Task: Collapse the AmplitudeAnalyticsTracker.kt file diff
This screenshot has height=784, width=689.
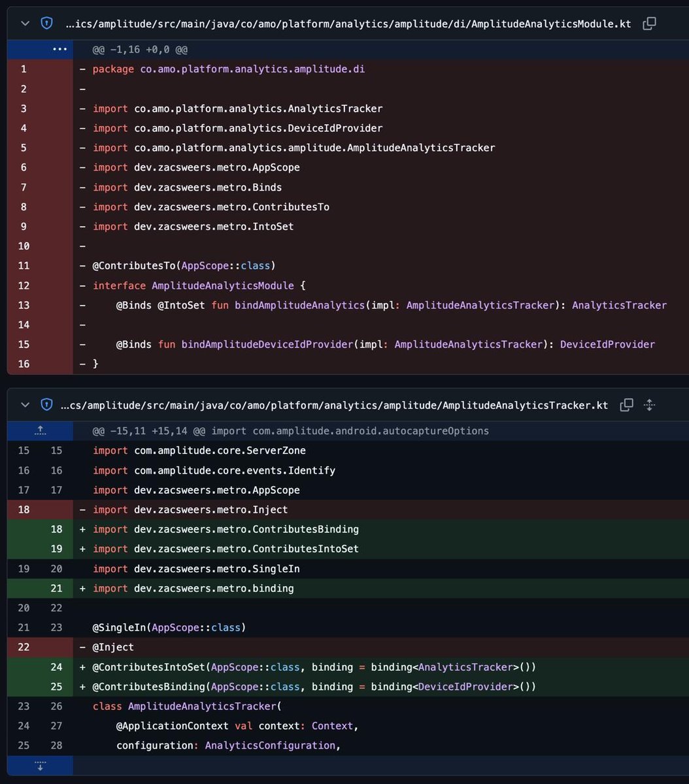Action: [25, 405]
